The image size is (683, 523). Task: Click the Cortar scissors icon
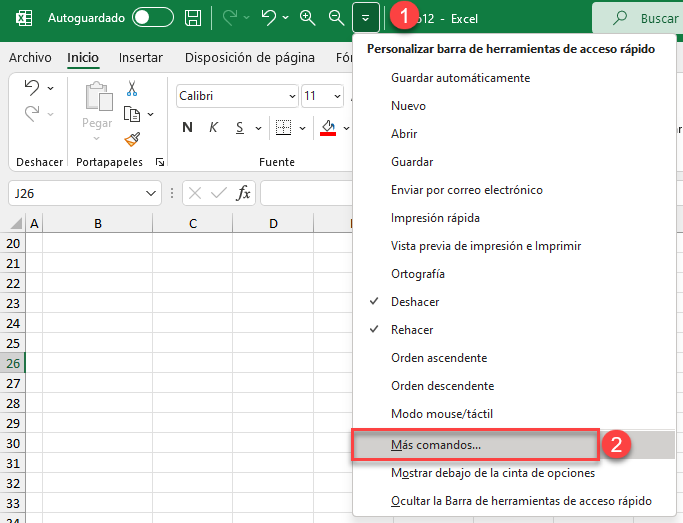[132, 88]
